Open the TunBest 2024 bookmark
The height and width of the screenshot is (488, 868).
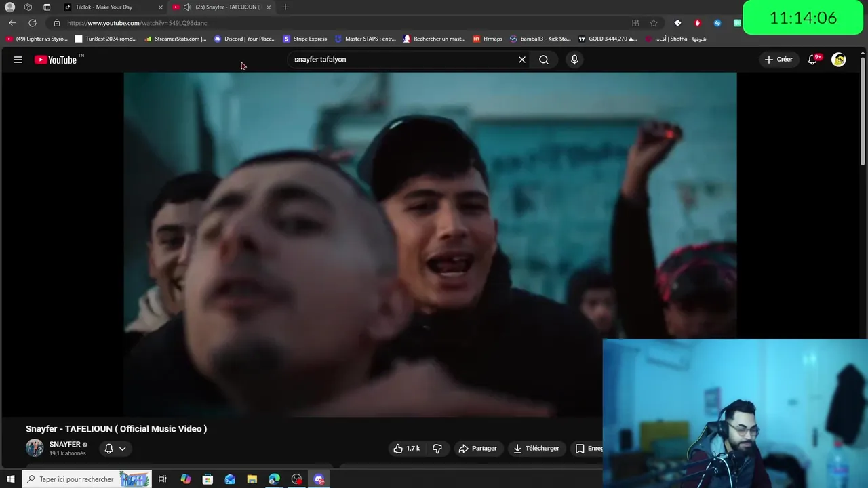(x=106, y=39)
